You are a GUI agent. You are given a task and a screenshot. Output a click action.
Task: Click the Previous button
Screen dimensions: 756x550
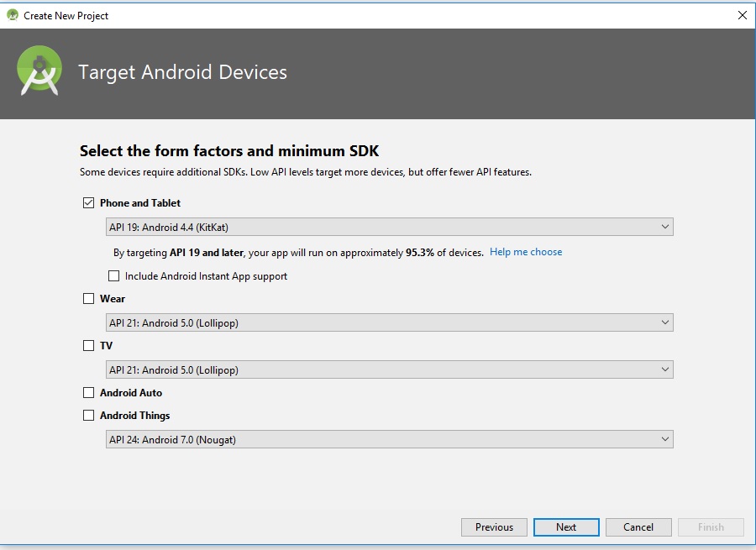pos(494,526)
